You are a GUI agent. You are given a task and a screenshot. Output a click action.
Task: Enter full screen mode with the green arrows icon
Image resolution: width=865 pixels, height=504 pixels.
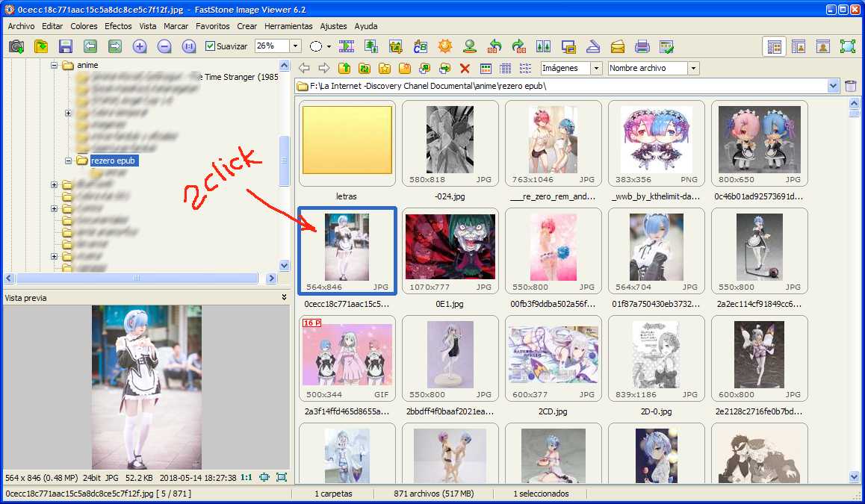[847, 47]
